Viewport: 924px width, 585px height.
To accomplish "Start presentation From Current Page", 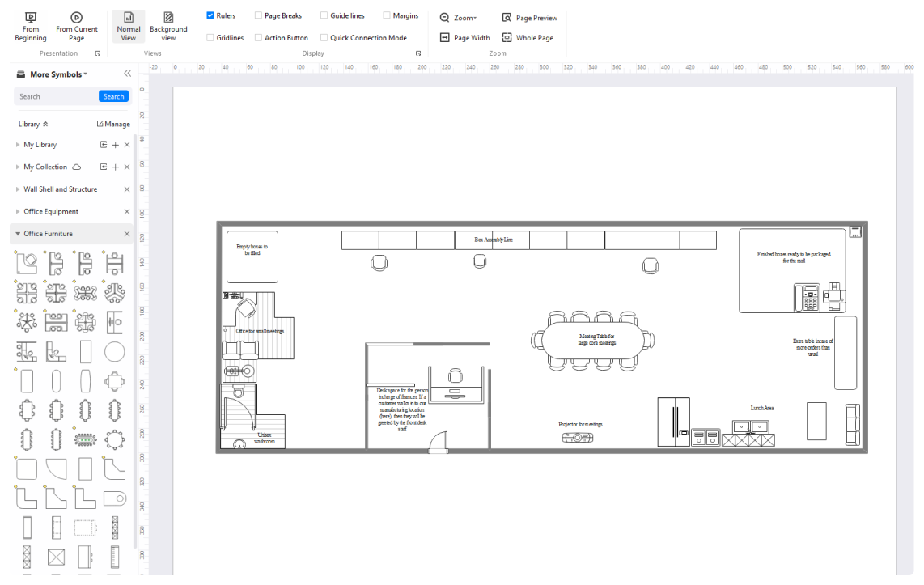I will pos(77,27).
